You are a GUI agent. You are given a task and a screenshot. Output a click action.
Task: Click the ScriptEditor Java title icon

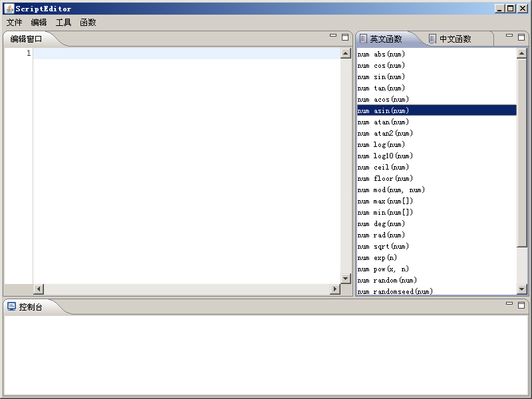(x=9, y=9)
